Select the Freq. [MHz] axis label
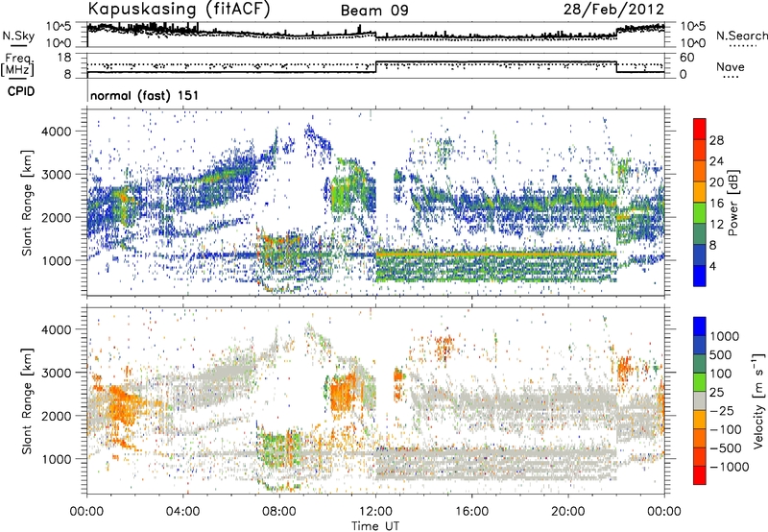The width and height of the screenshot is (768, 532). click(18, 64)
